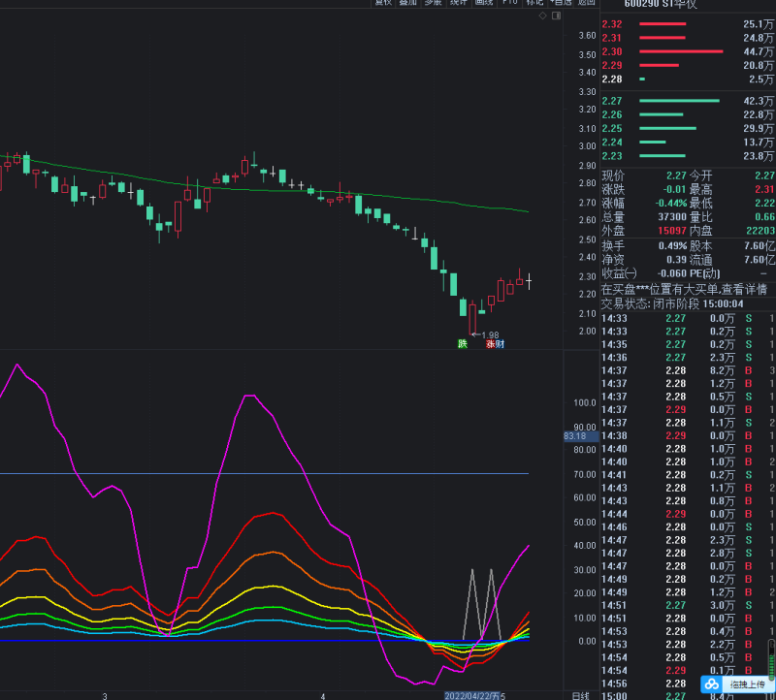Open the 日线 period selector

pos(580,695)
